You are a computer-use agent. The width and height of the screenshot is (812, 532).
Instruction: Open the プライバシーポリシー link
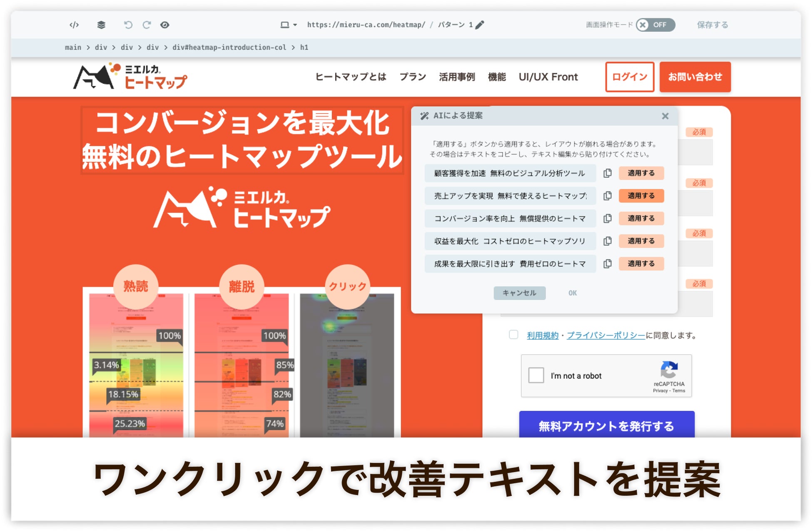(x=606, y=336)
